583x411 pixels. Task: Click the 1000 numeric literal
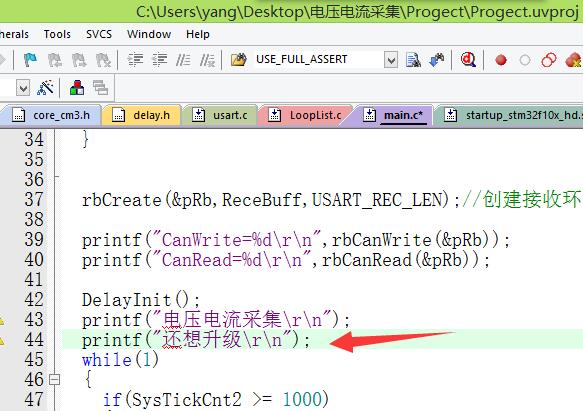click(302, 400)
